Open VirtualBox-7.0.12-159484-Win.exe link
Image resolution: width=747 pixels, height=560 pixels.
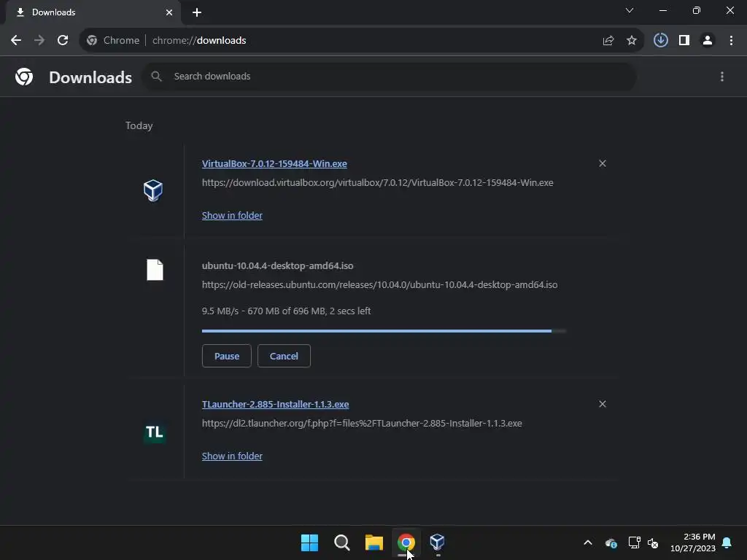[274, 163]
